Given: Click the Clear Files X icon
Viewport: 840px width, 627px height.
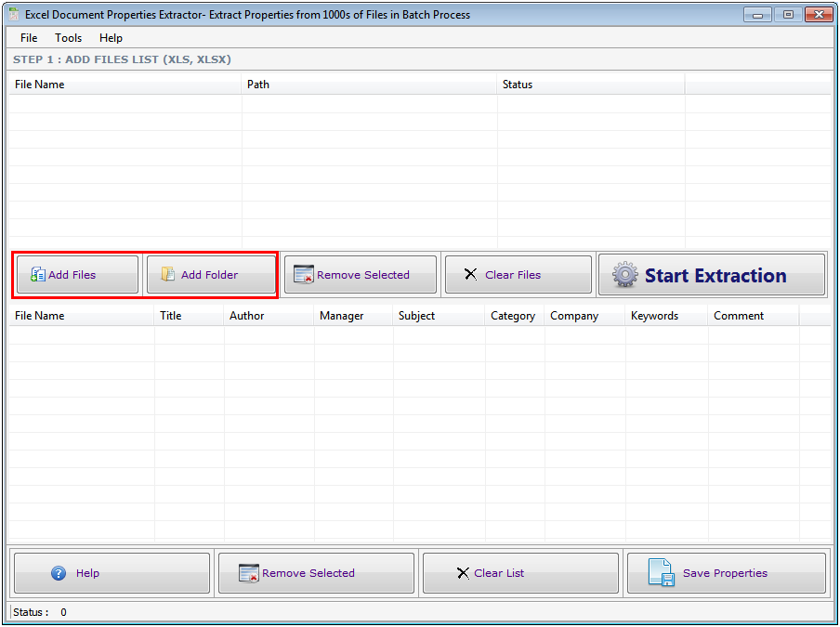Looking at the screenshot, I should tap(470, 274).
